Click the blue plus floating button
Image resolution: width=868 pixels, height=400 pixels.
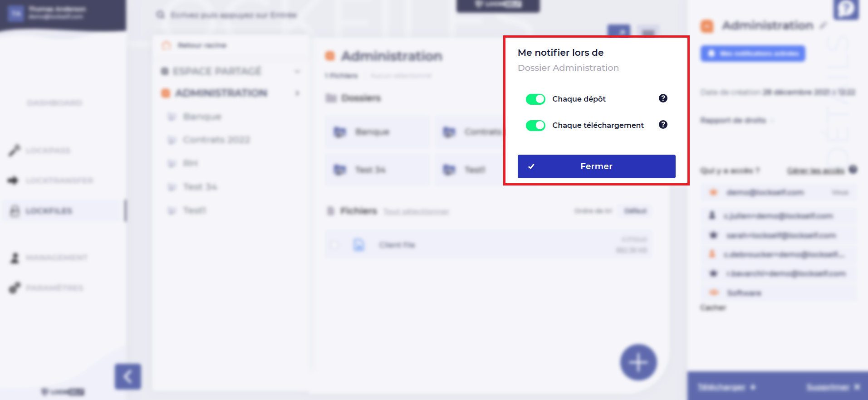coord(638,362)
